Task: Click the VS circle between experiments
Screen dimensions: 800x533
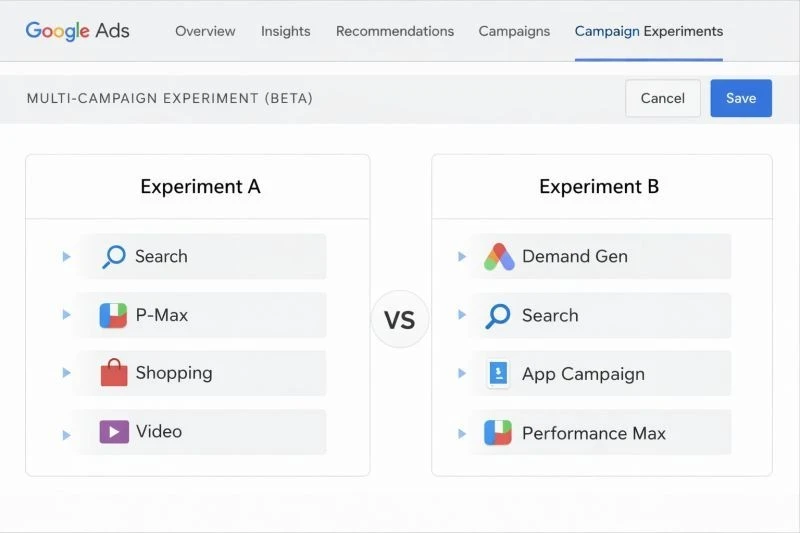Action: [400, 320]
